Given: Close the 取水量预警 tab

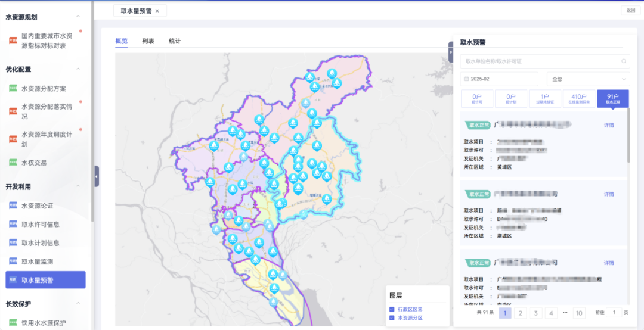Looking at the screenshot, I should tap(157, 11).
